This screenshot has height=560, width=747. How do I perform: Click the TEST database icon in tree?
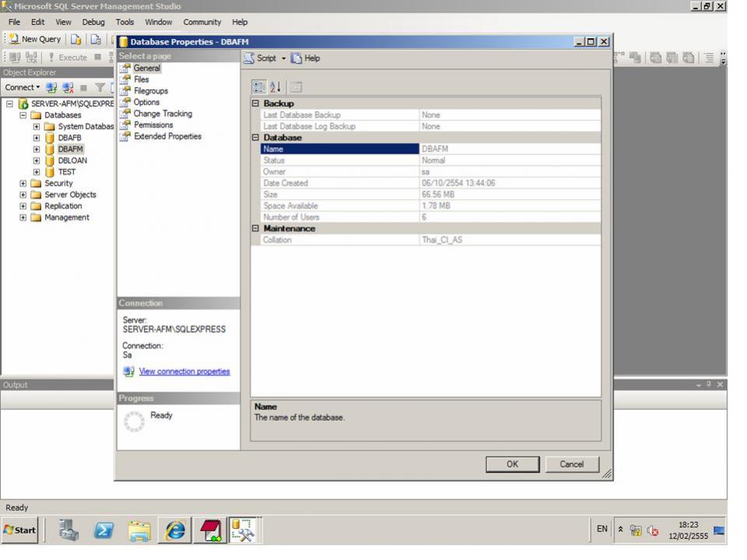point(50,173)
